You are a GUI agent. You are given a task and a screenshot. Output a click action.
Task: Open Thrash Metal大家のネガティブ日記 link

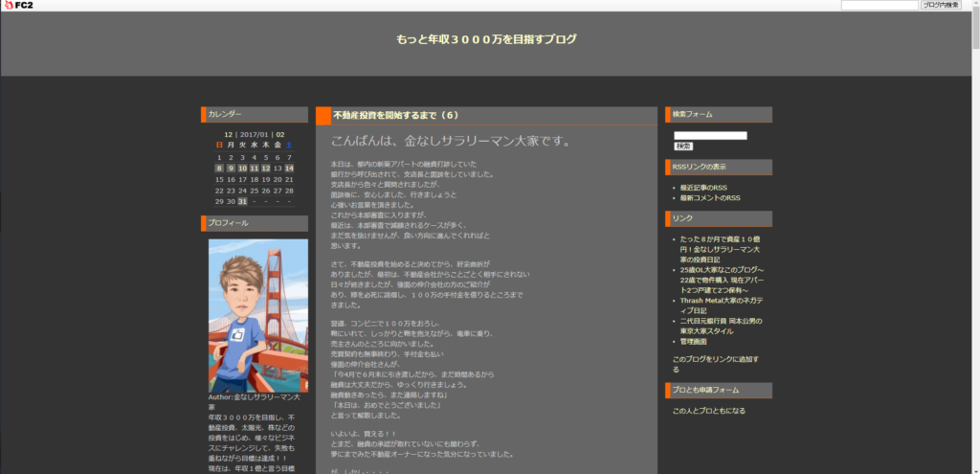point(720,305)
